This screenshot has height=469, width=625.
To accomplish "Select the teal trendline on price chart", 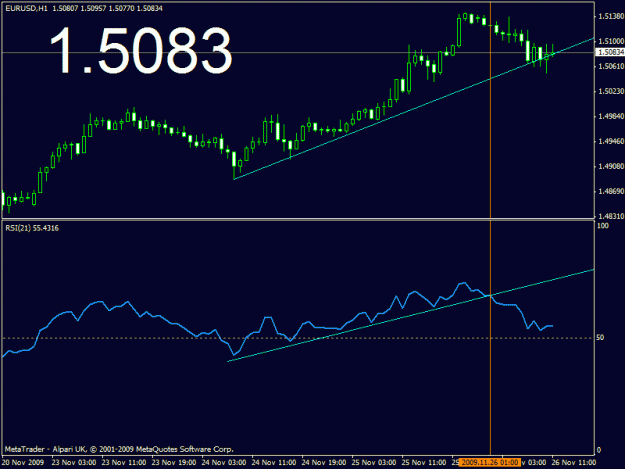I will (x=414, y=109).
